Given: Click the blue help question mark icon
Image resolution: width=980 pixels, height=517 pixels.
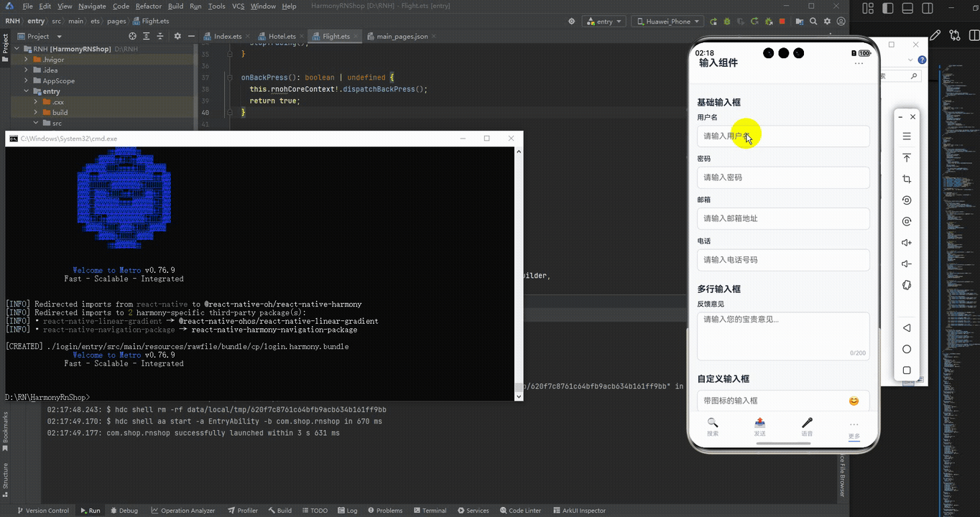Looking at the screenshot, I should [922, 60].
